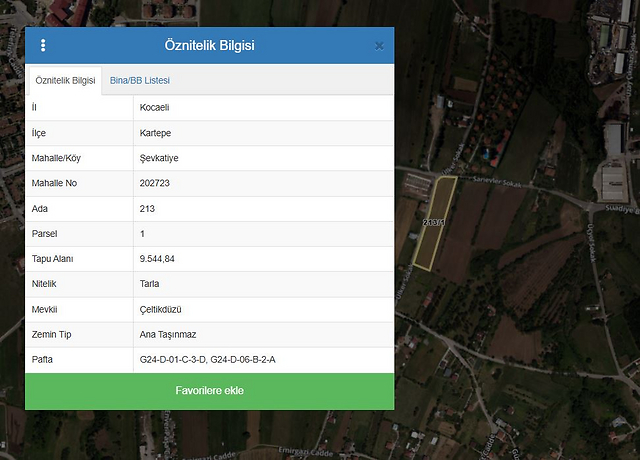Switch to the Bina/BB Listesi tab
This screenshot has width=640, height=460.
coord(139,80)
